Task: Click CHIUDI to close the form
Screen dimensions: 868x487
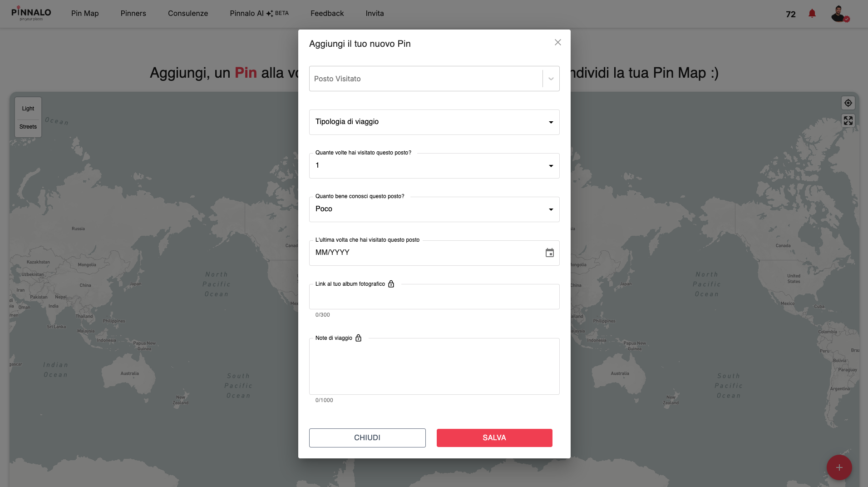Action: 367,437
